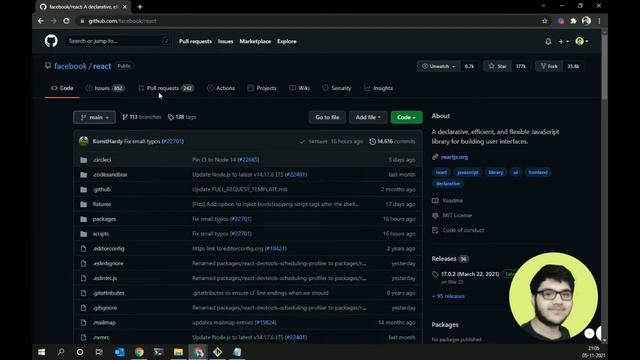Open a new browser tab

140,7
